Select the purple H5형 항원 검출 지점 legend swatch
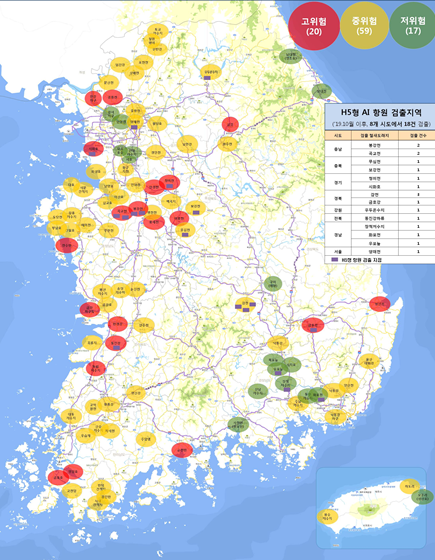 point(335,260)
